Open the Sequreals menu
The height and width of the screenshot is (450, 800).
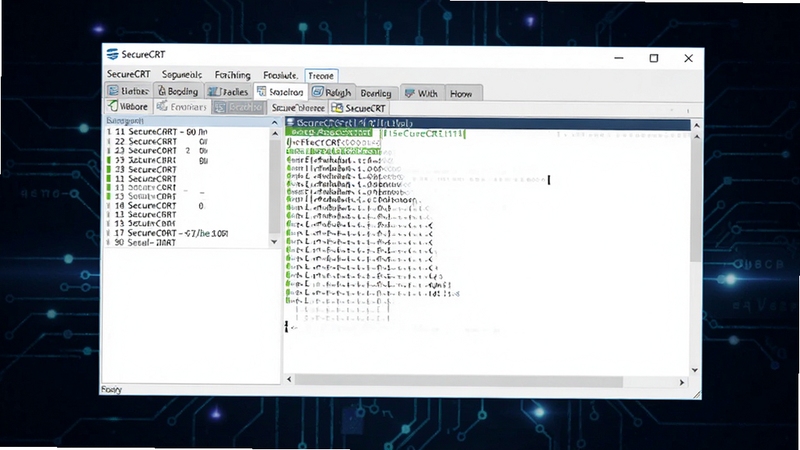(182, 75)
